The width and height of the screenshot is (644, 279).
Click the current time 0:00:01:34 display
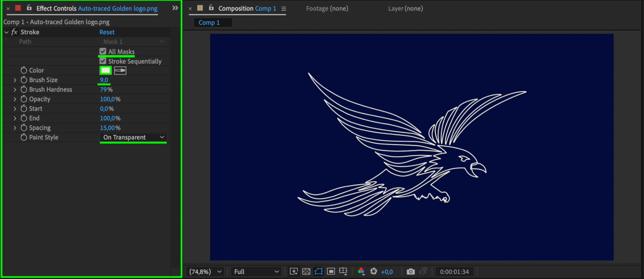tap(454, 272)
